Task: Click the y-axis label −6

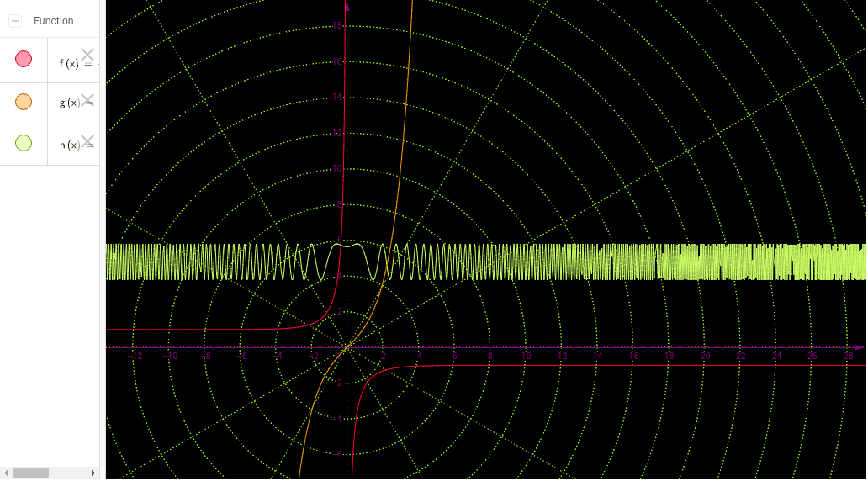Action: [336, 454]
